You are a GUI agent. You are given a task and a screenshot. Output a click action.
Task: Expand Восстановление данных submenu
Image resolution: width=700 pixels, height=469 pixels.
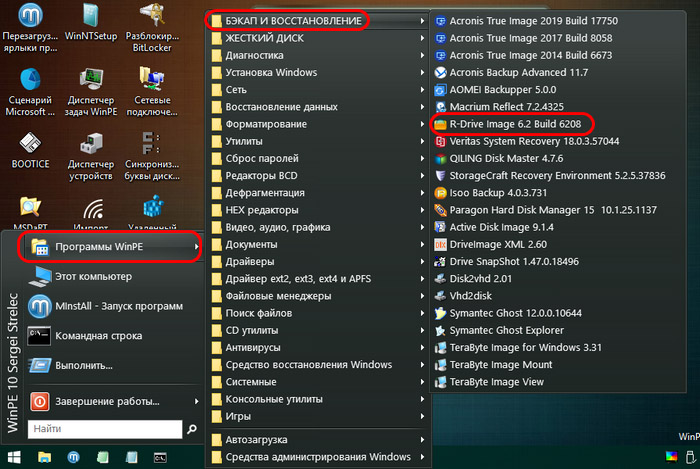point(318,107)
